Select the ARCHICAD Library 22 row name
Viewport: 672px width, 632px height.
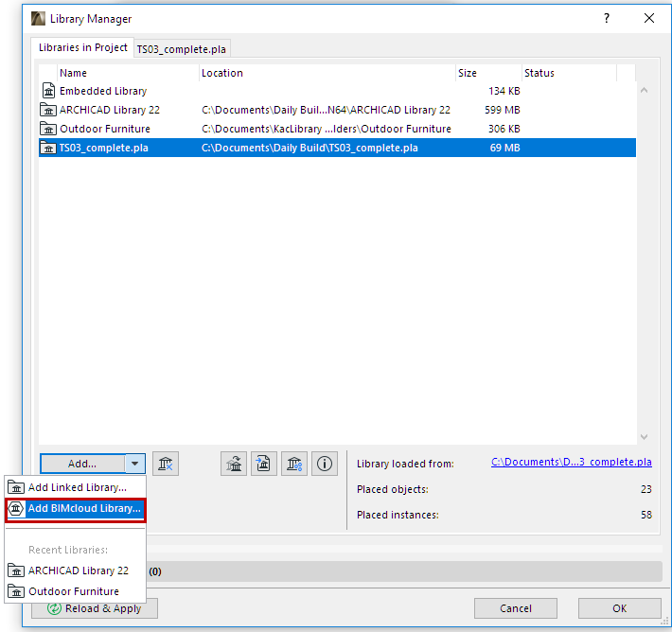109,110
